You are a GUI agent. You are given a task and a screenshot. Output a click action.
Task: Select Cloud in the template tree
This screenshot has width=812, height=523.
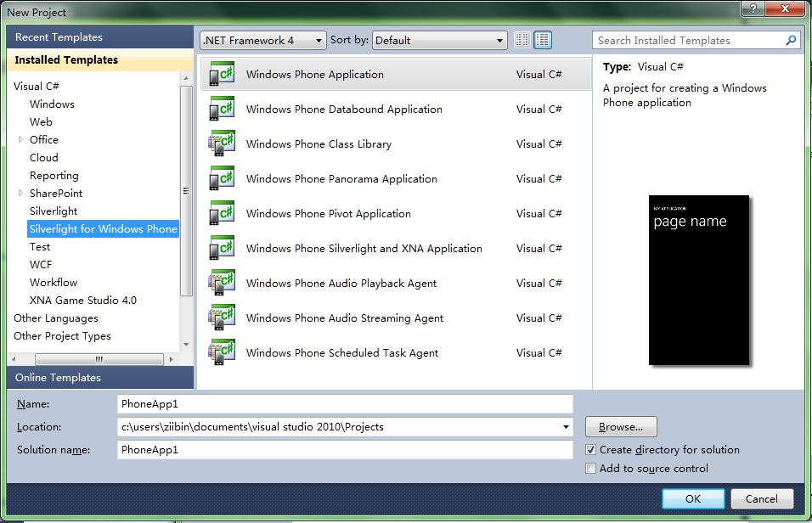43,157
